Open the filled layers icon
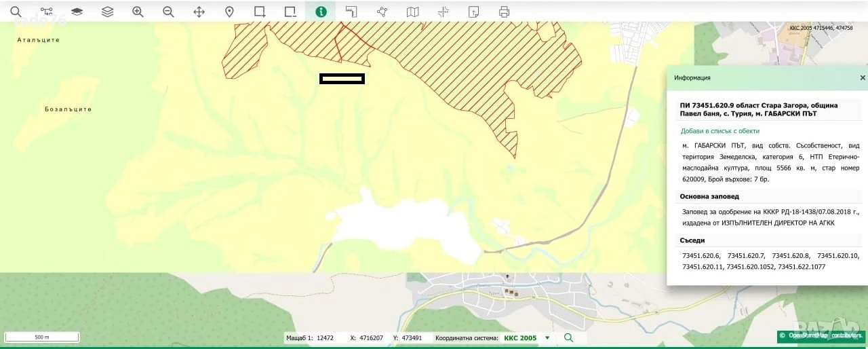This screenshot has height=349, width=868. tap(77, 12)
